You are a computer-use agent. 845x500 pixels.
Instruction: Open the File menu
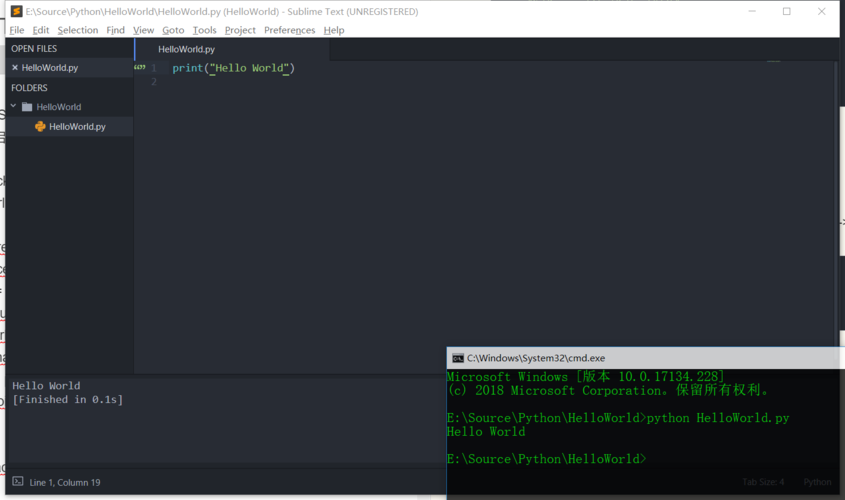click(x=17, y=30)
